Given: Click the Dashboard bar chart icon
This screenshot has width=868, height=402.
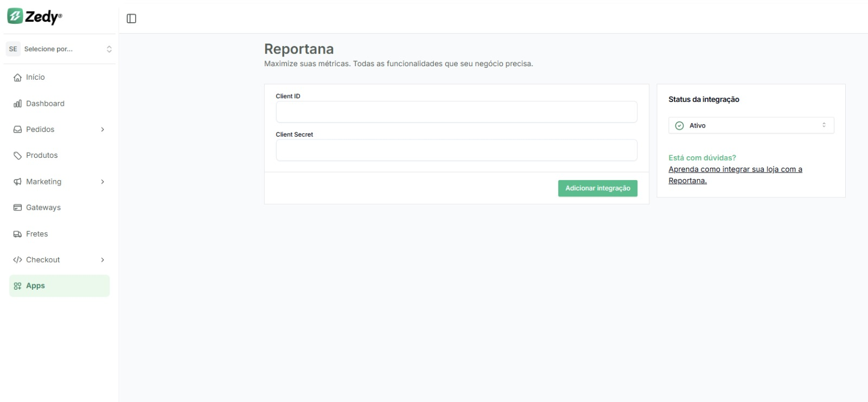Looking at the screenshot, I should tap(17, 104).
